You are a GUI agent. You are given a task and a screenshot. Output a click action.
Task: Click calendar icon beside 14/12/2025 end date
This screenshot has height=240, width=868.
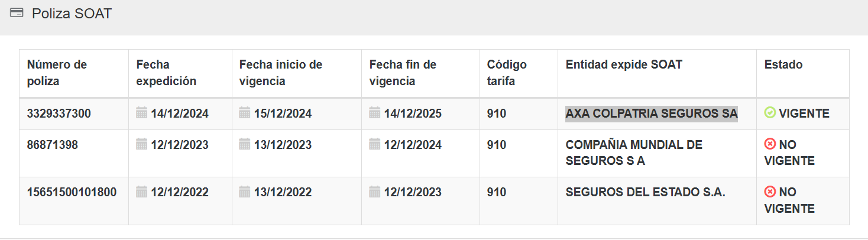click(374, 113)
